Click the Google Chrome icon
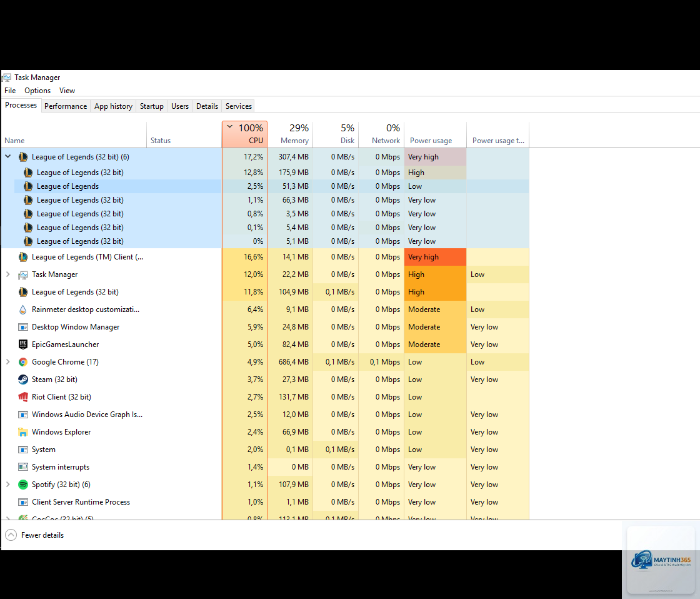 (23, 362)
